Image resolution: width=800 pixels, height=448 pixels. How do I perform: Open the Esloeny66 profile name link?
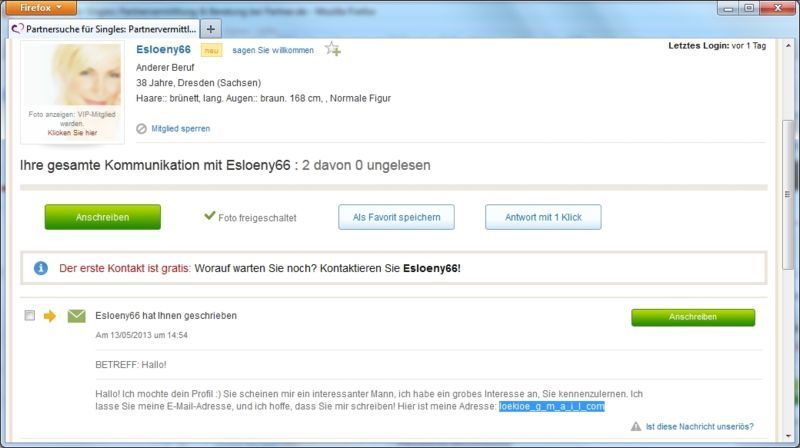(x=163, y=50)
